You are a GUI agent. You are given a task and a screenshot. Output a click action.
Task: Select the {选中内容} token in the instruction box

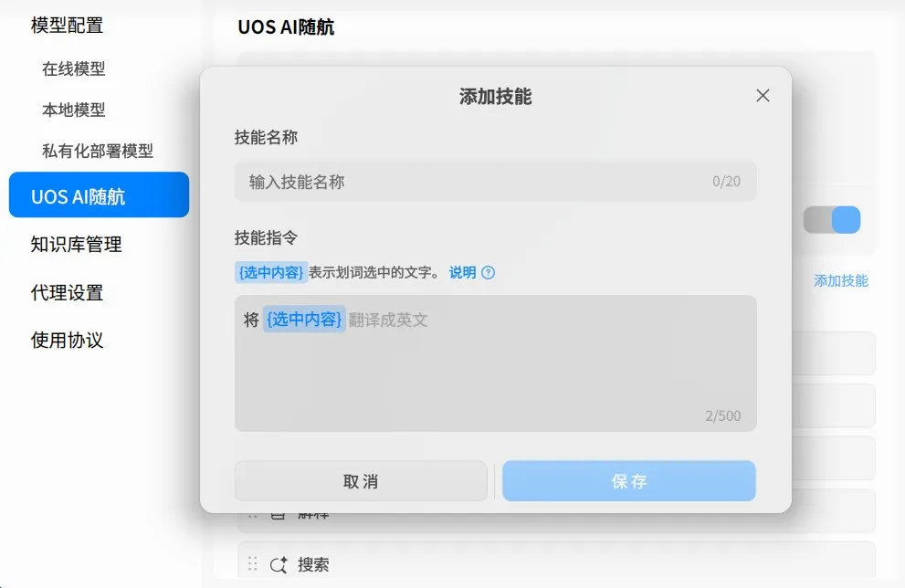pyautogui.click(x=304, y=319)
